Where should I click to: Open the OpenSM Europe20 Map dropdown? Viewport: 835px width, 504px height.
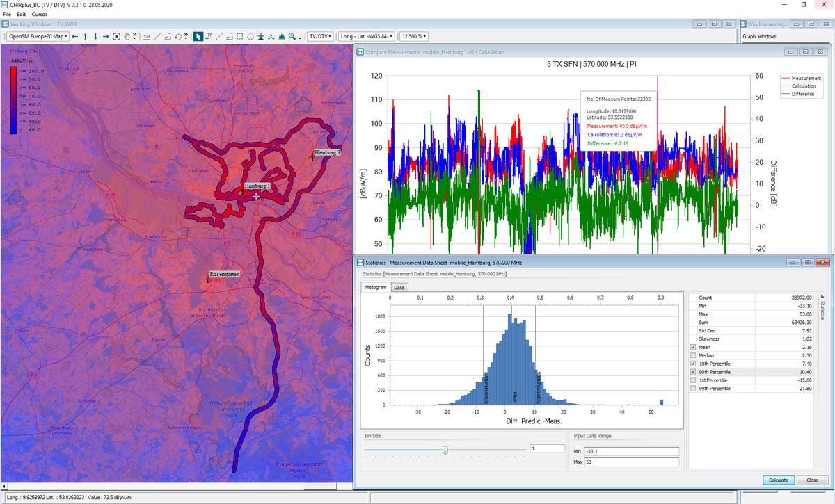[x=38, y=36]
